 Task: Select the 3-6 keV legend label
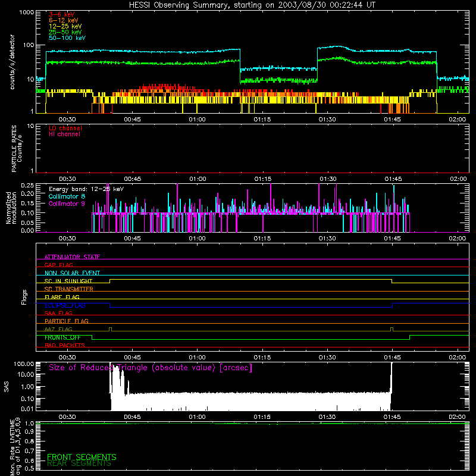(62, 14)
